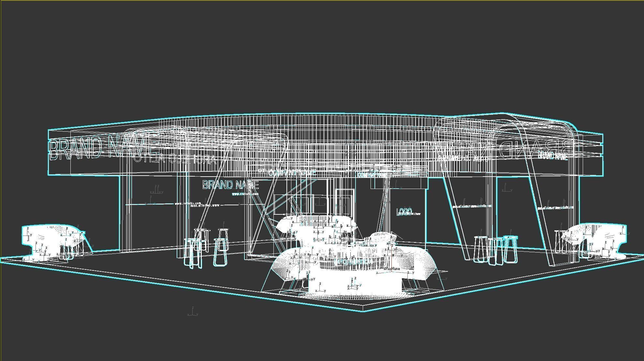Select the LOGO text on the back wall
The height and width of the screenshot is (361, 644).
click(404, 212)
